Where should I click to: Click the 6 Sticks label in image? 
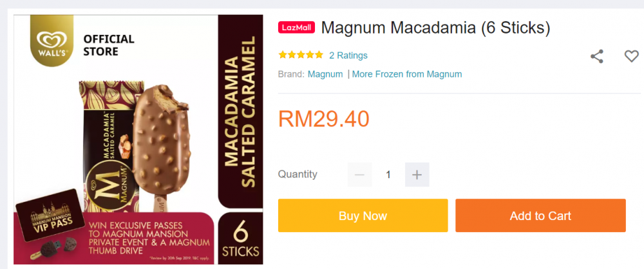(240, 239)
